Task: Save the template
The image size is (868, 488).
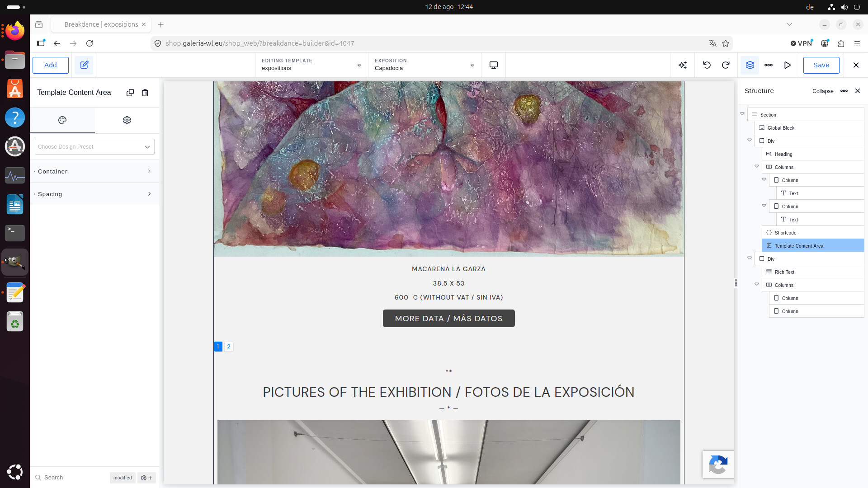Action: [821, 65]
